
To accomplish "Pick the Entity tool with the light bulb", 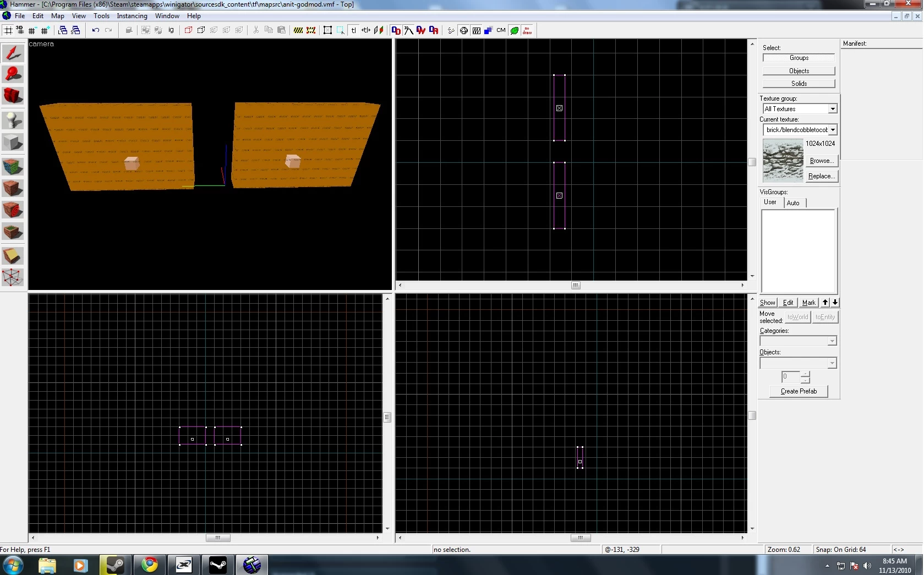I will [13, 120].
